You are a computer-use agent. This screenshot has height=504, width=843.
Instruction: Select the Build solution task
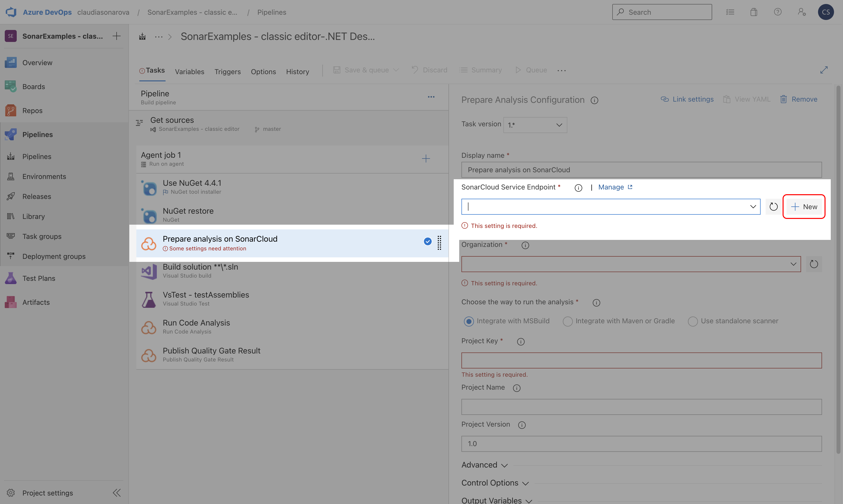coord(292,271)
